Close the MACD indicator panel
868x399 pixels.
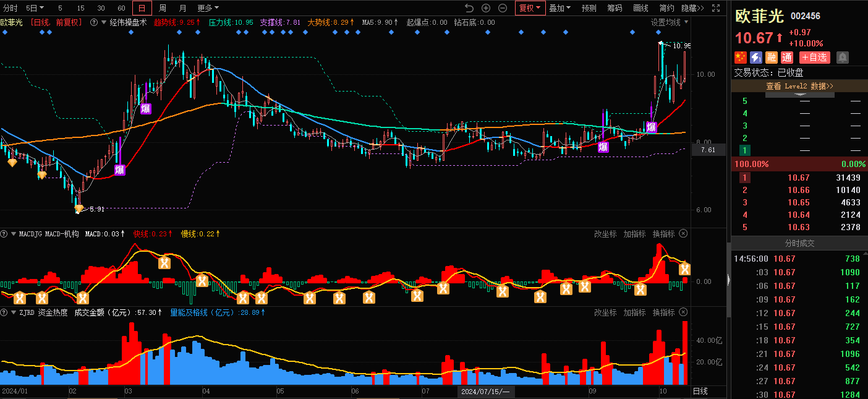(683, 234)
